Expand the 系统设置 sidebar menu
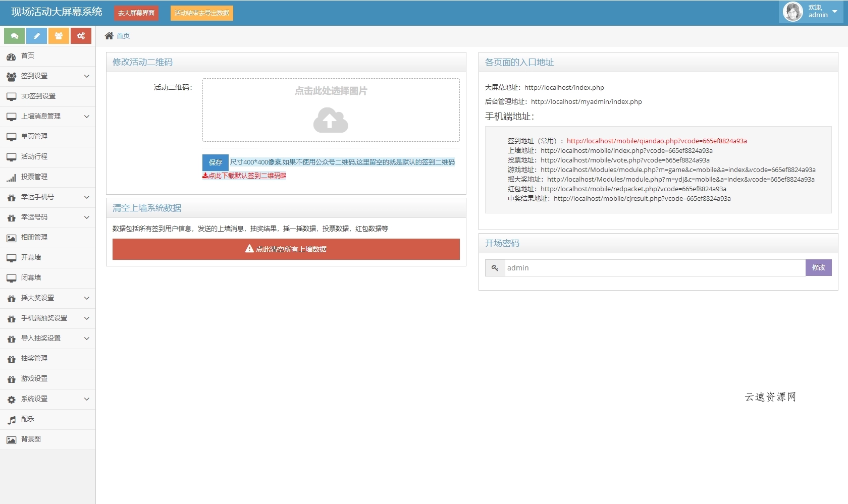This screenshot has width=848, height=504. coord(48,399)
